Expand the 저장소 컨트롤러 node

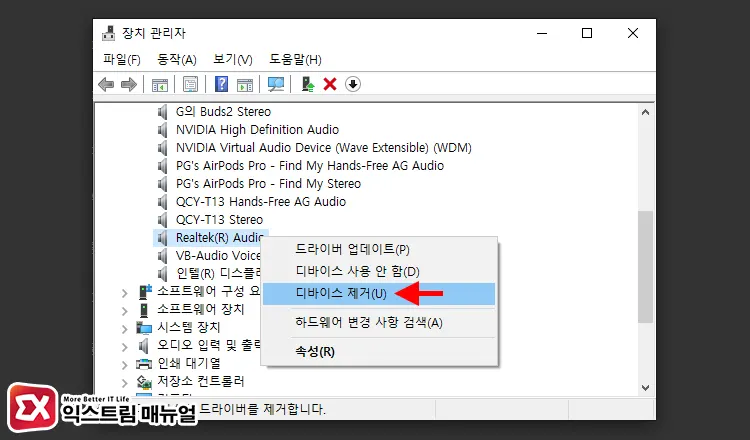point(124,382)
